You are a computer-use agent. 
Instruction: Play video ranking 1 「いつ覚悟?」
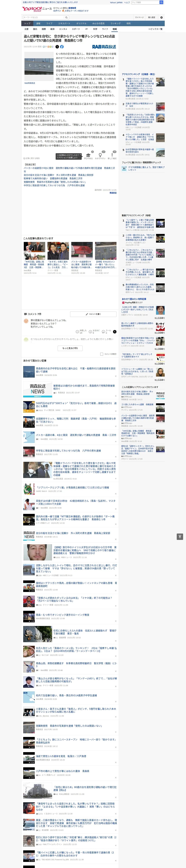pos(160,223)
